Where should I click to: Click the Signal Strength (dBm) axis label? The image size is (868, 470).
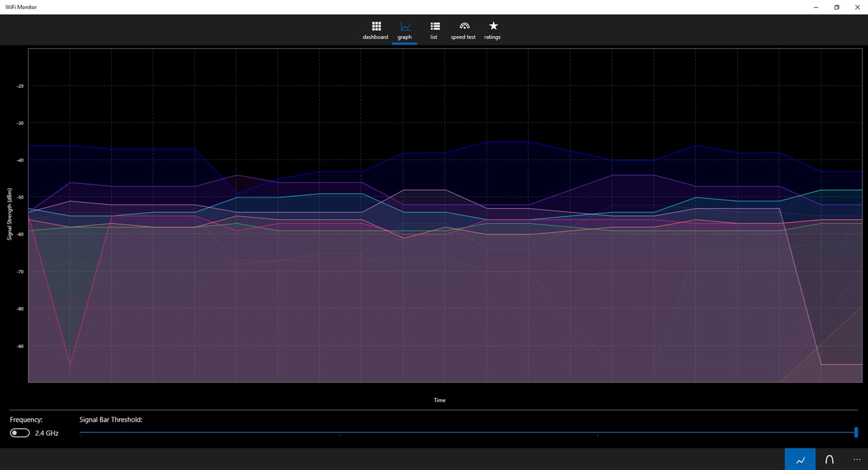click(9, 215)
